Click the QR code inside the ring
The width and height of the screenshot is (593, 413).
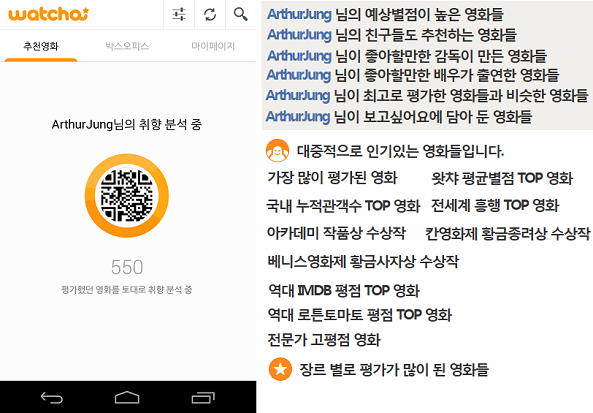point(127,196)
